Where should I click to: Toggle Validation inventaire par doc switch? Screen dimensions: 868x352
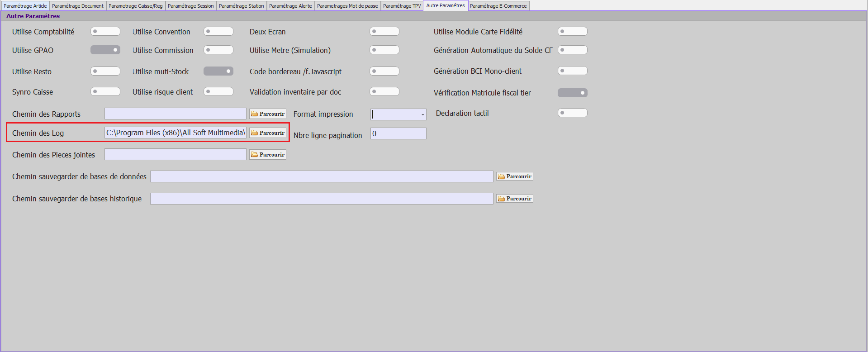384,91
